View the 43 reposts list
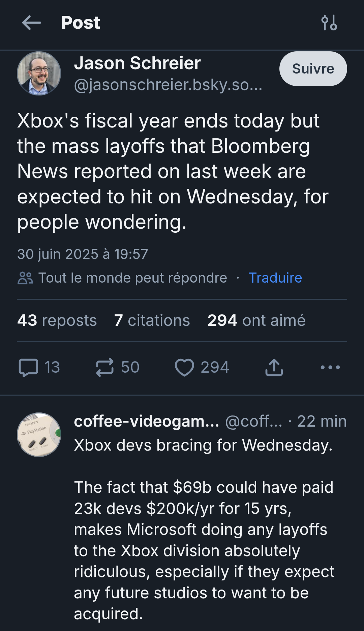Image resolution: width=364 pixels, height=631 pixels. pos(57,320)
